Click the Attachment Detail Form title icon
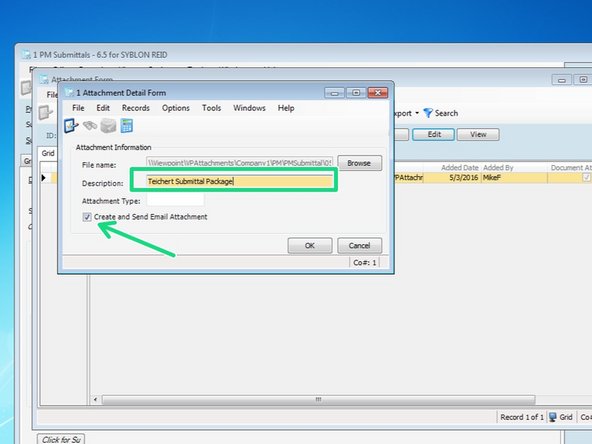 pos(69,92)
